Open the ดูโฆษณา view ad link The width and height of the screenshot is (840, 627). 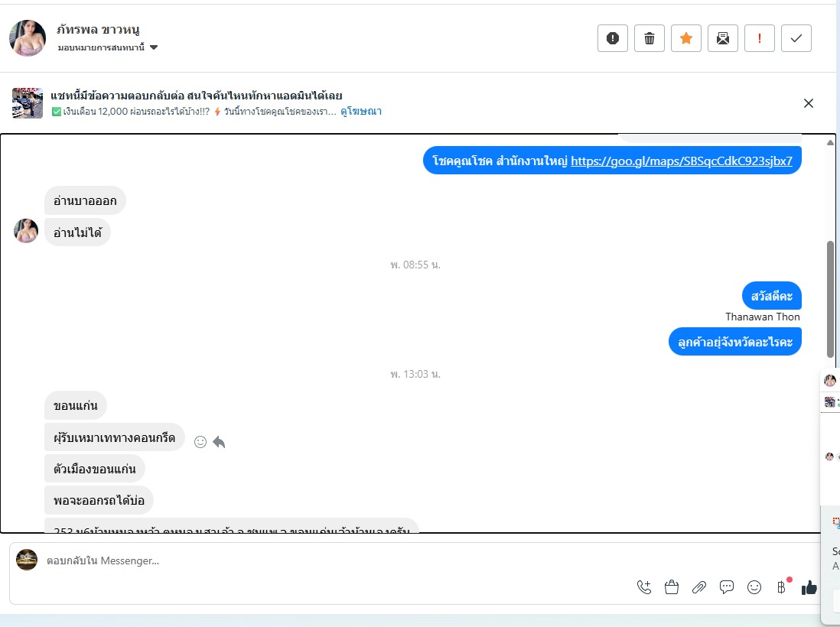tap(361, 112)
